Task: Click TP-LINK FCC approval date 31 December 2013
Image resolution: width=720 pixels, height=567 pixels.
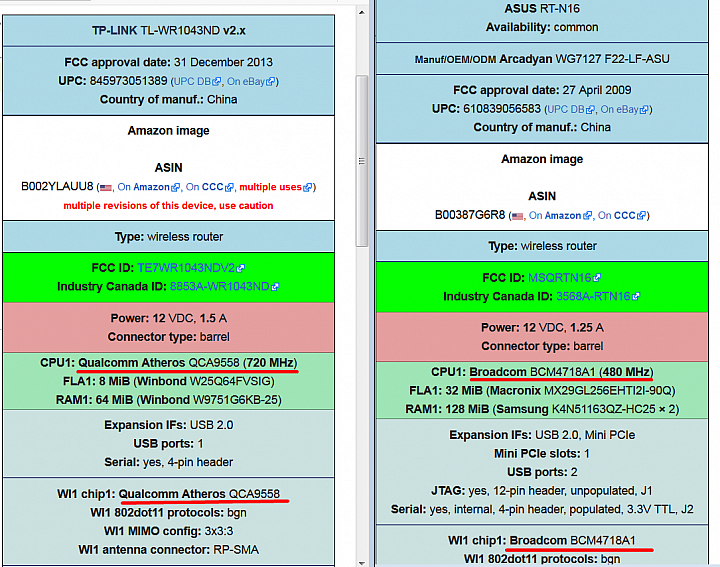Action: (169, 62)
